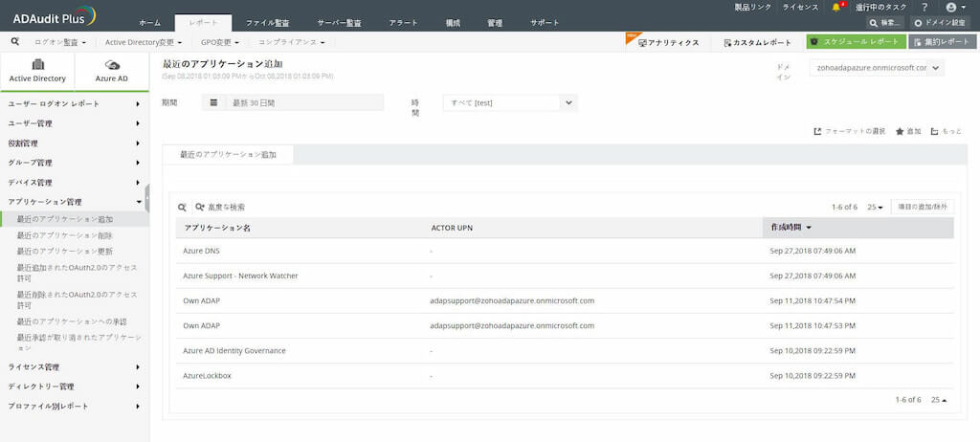Click the 集約レポート button

coord(943,42)
